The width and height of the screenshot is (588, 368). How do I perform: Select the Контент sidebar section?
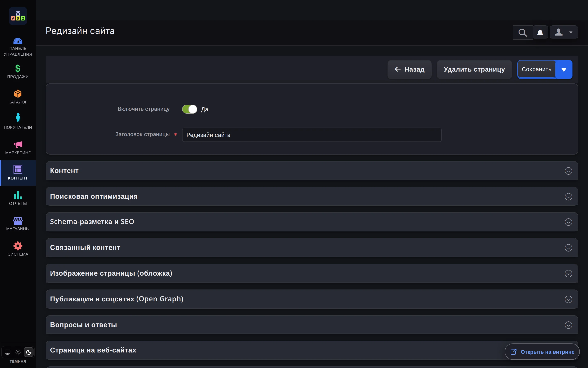click(18, 173)
